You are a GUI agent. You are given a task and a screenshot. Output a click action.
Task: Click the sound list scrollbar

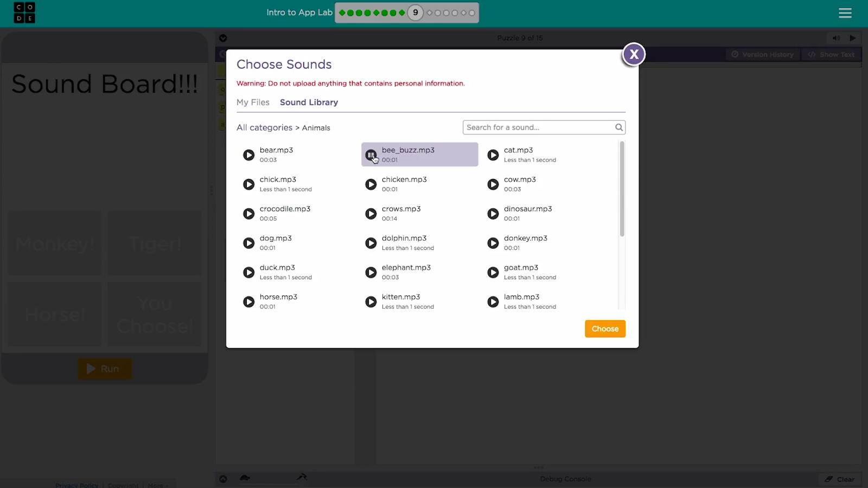click(622, 189)
